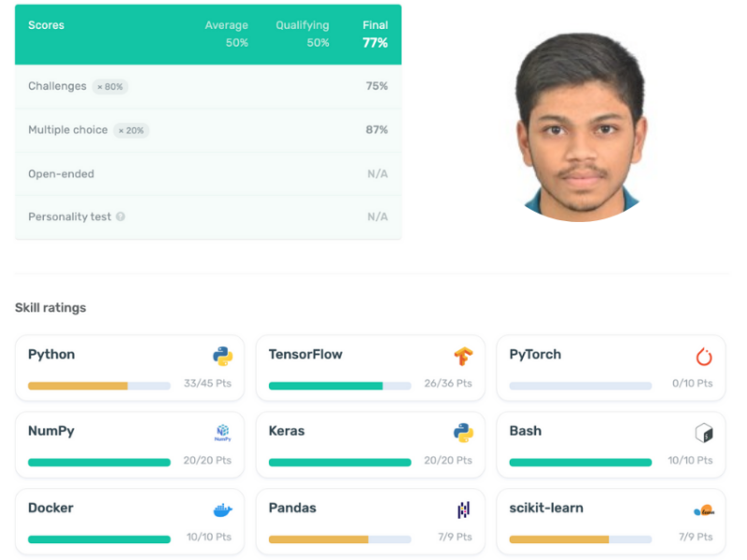Click the Personality test N/A value
The height and width of the screenshot is (560, 747).
pos(377,217)
